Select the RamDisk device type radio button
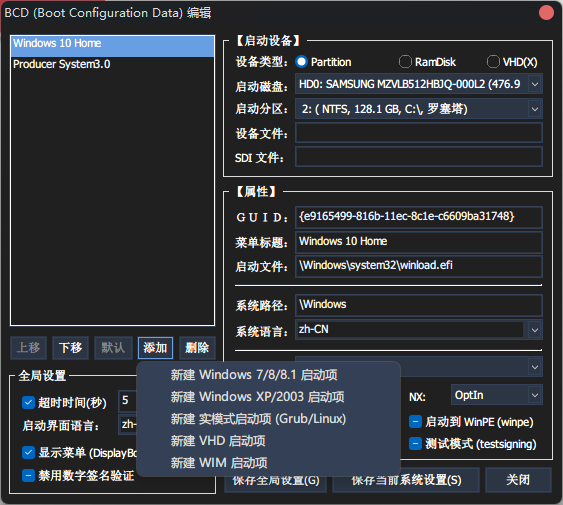The image size is (563, 505). point(405,62)
